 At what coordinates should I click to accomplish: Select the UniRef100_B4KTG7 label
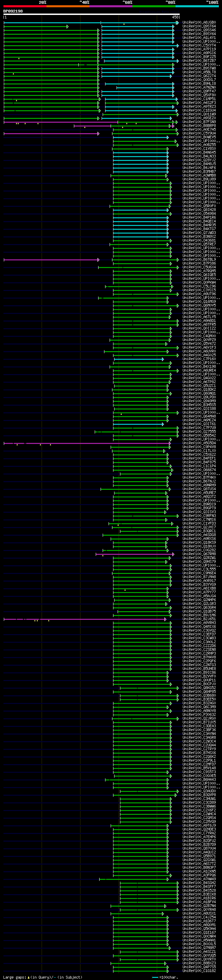(199, 229)
